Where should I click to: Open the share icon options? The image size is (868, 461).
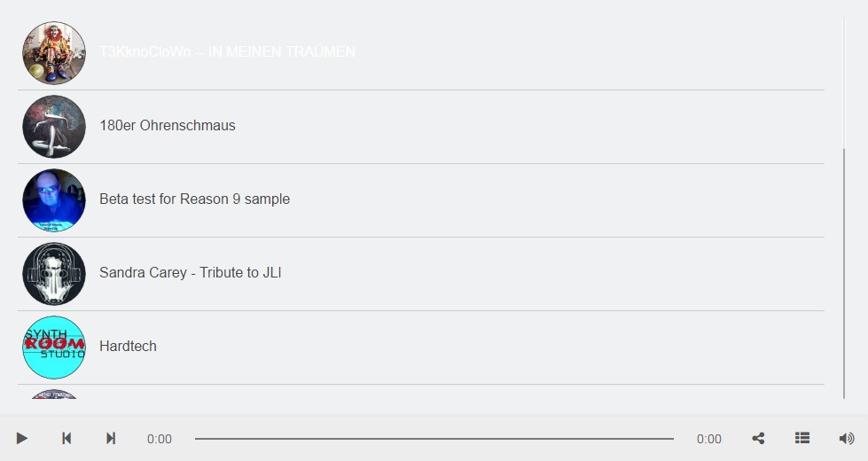pos(758,438)
